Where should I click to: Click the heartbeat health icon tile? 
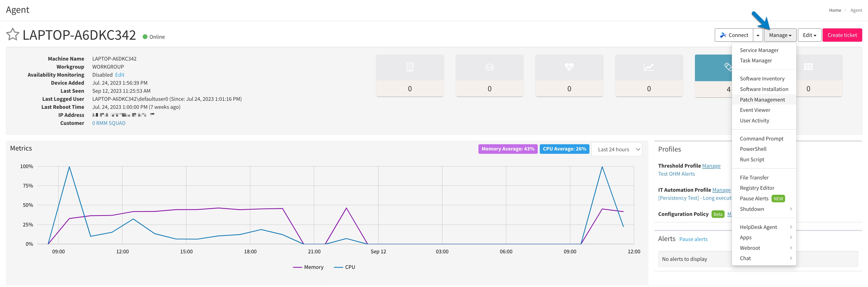click(x=569, y=67)
